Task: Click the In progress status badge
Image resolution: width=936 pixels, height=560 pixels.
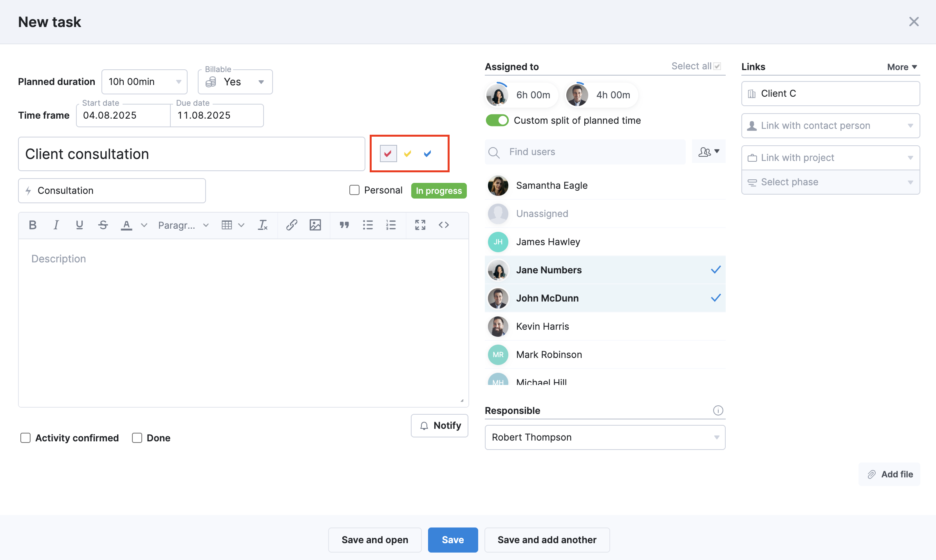Action: click(x=439, y=191)
